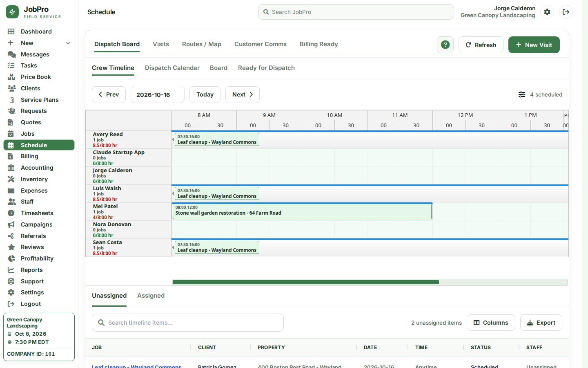The height and width of the screenshot is (368, 588).
Task: Open Reviews in the sidebar
Action: (x=39, y=247)
